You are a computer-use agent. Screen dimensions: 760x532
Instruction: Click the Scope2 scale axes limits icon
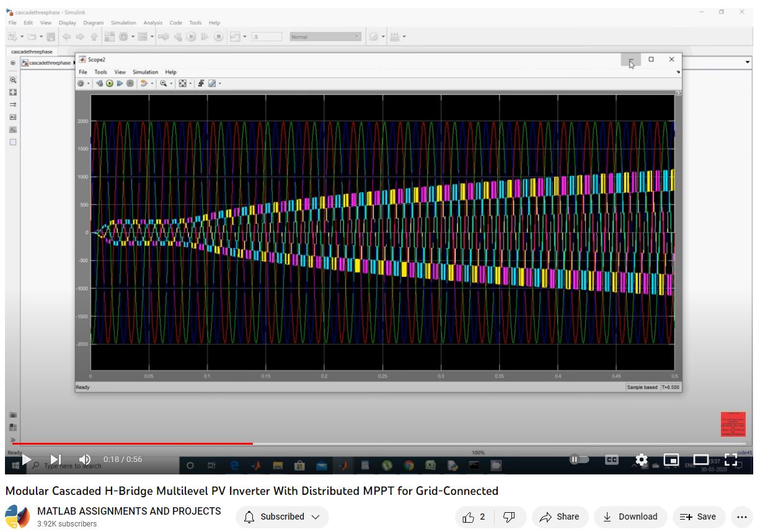point(182,84)
